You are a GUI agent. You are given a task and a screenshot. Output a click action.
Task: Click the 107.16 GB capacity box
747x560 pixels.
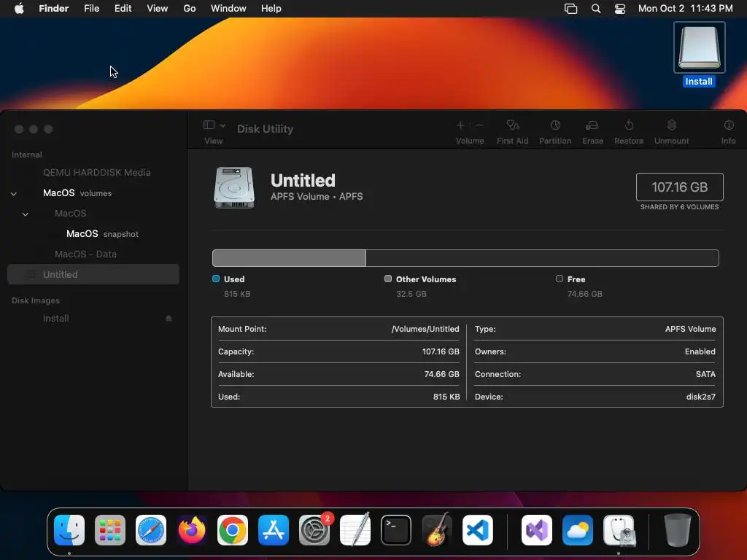click(679, 187)
